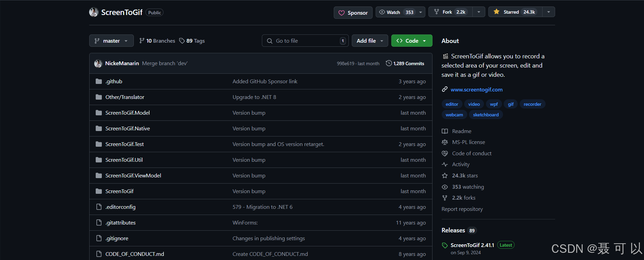This screenshot has width=644, height=260.
Task: Open the 10 Branches link
Action: (x=157, y=41)
